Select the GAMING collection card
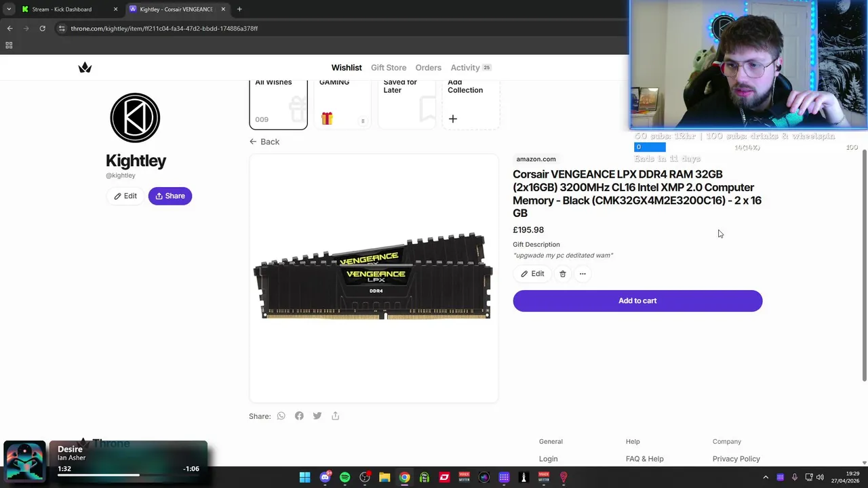This screenshot has height=488, width=868. [342, 104]
